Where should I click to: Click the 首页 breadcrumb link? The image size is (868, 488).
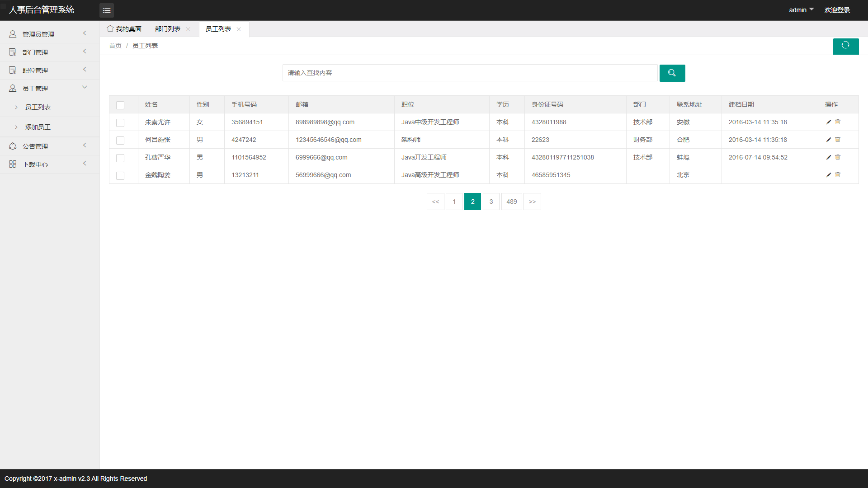[115, 46]
